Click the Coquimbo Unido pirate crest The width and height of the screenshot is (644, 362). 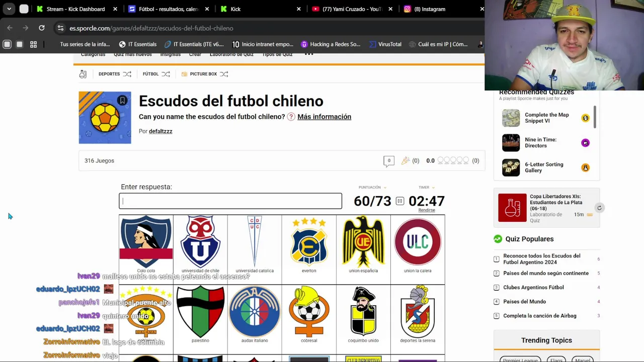(363, 311)
